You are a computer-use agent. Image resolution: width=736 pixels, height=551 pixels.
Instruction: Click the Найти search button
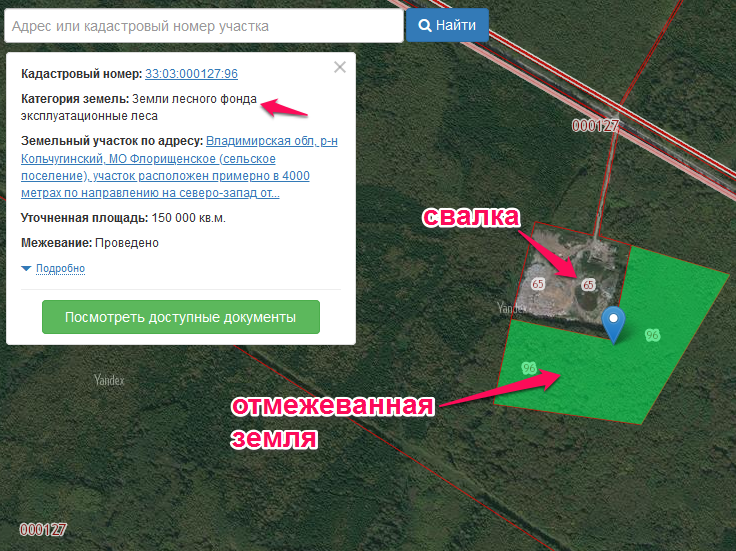point(447,25)
